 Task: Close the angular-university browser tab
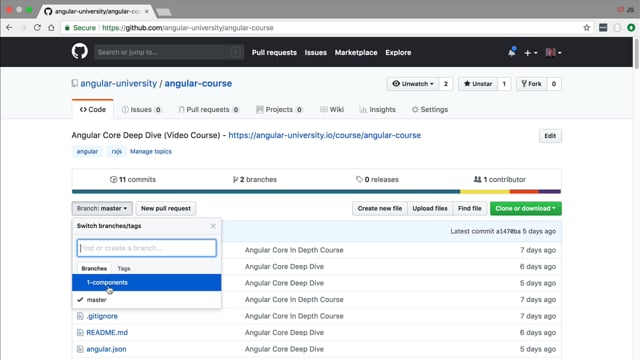pyautogui.click(x=147, y=11)
